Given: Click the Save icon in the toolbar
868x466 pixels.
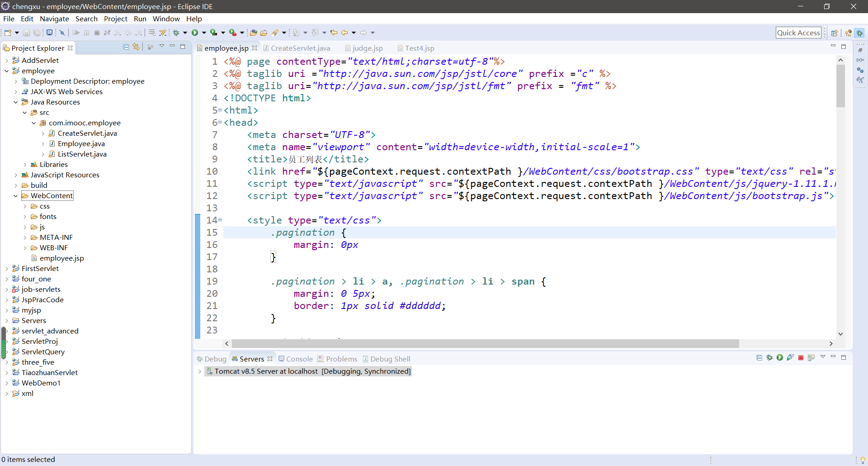Looking at the screenshot, I should pyautogui.click(x=26, y=33).
